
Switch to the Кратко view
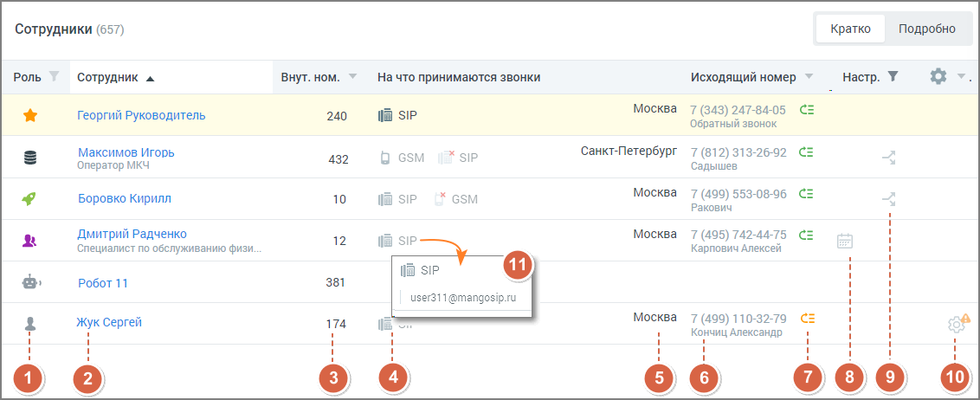[x=850, y=29]
